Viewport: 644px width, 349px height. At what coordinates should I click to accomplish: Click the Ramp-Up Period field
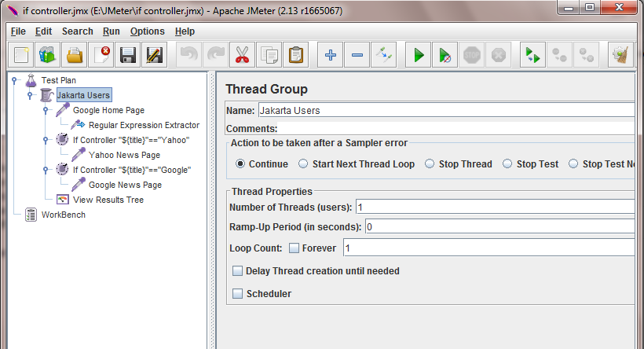pyautogui.click(x=500, y=226)
